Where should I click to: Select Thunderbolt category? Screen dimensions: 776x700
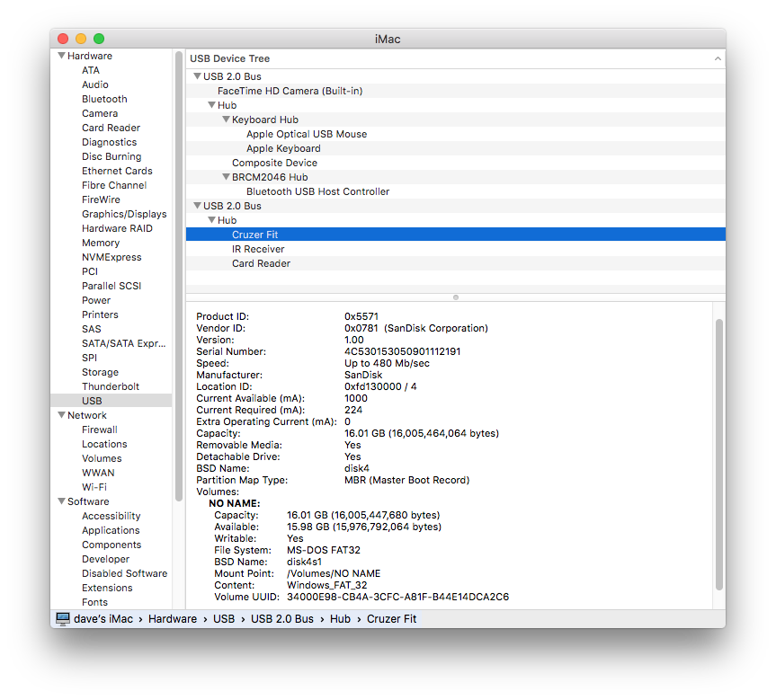click(x=111, y=385)
